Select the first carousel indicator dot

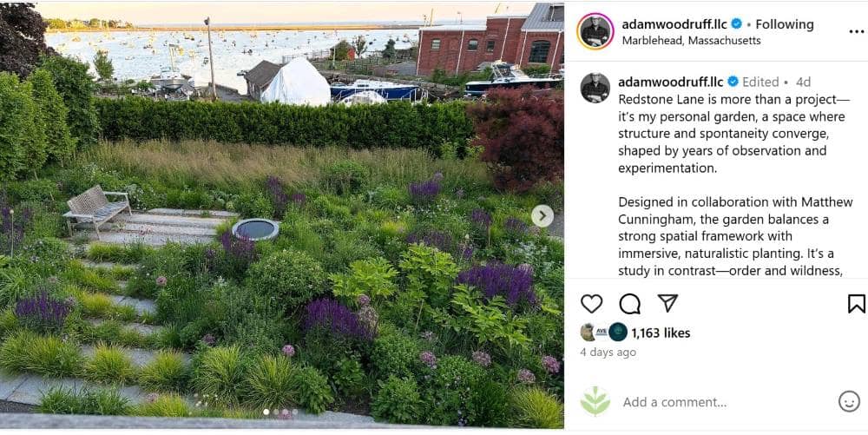tap(266, 412)
